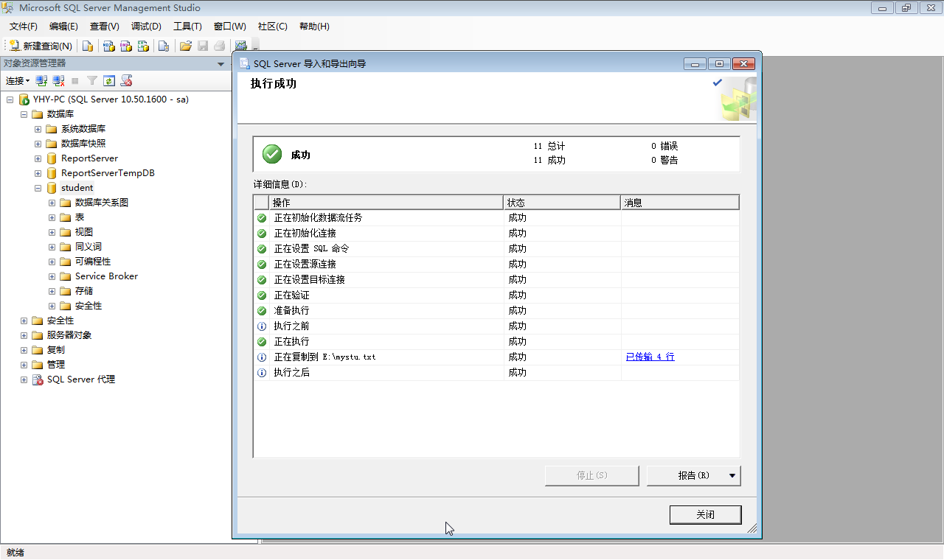Click the 关闭 button in wizard
This screenshot has width=944, height=560.
click(x=705, y=515)
